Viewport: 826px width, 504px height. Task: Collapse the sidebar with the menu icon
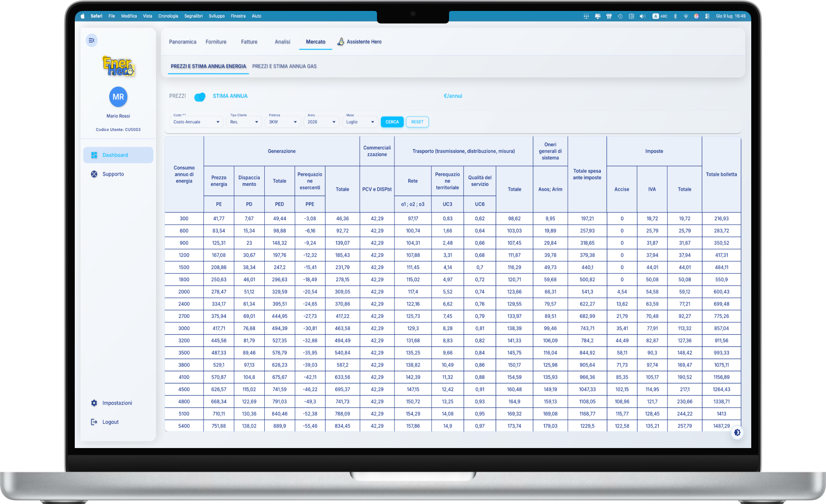tap(92, 40)
